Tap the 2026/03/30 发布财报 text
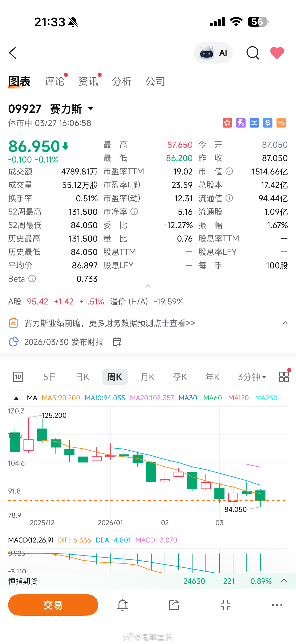Viewport: 296px width, 644px height. (64, 342)
